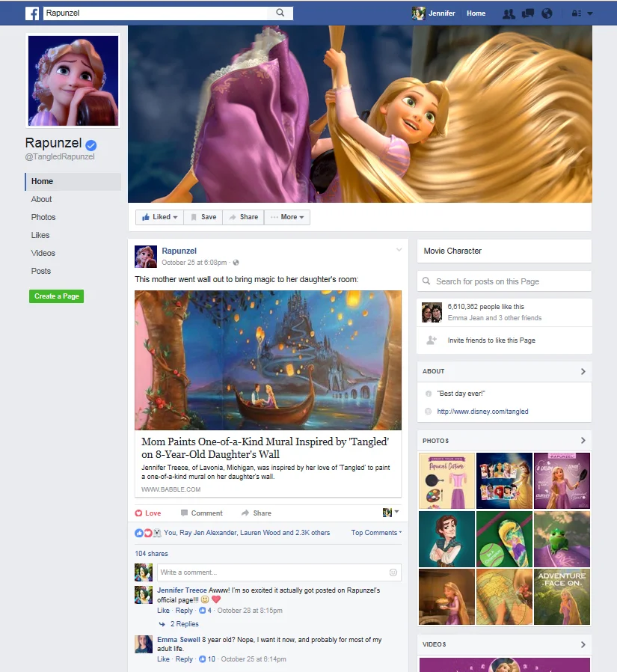The image size is (617, 672).
Task: Open the More dropdown under cover photo
Action: (x=287, y=217)
